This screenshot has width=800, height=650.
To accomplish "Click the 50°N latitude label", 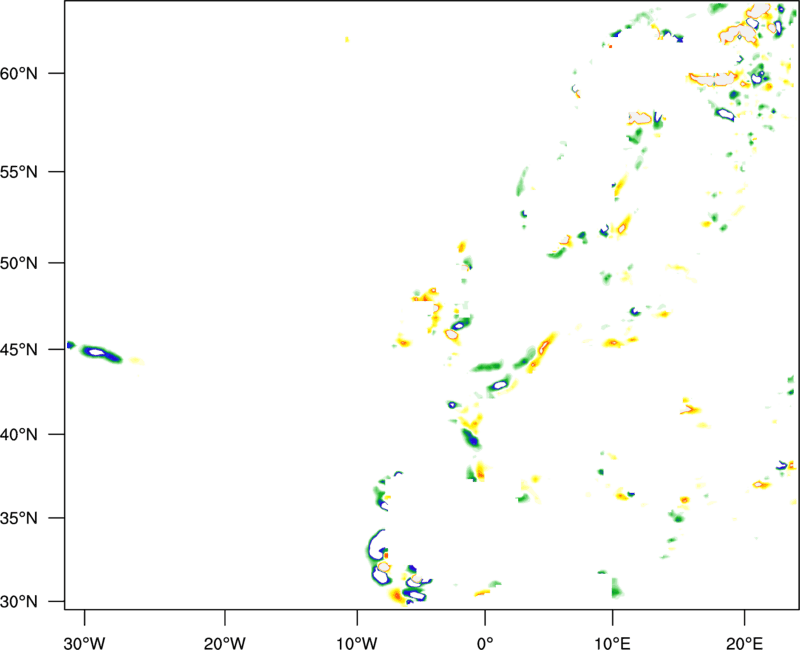I will click(x=19, y=263).
